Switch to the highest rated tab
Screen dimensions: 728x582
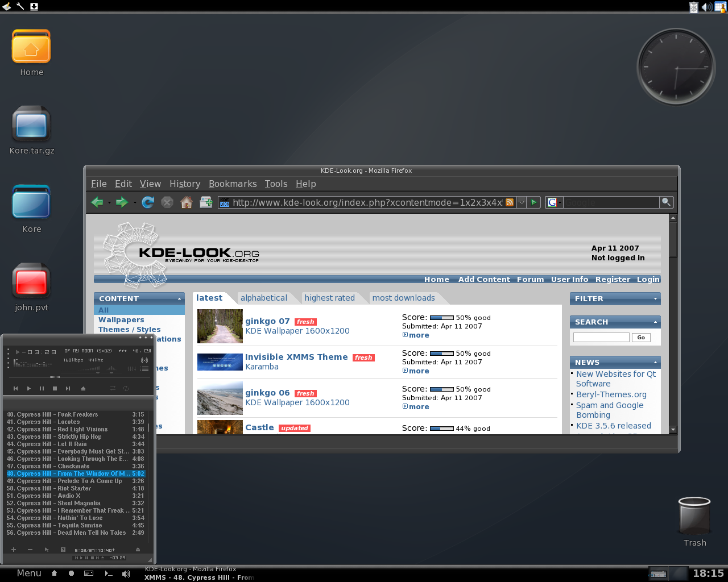point(329,298)
